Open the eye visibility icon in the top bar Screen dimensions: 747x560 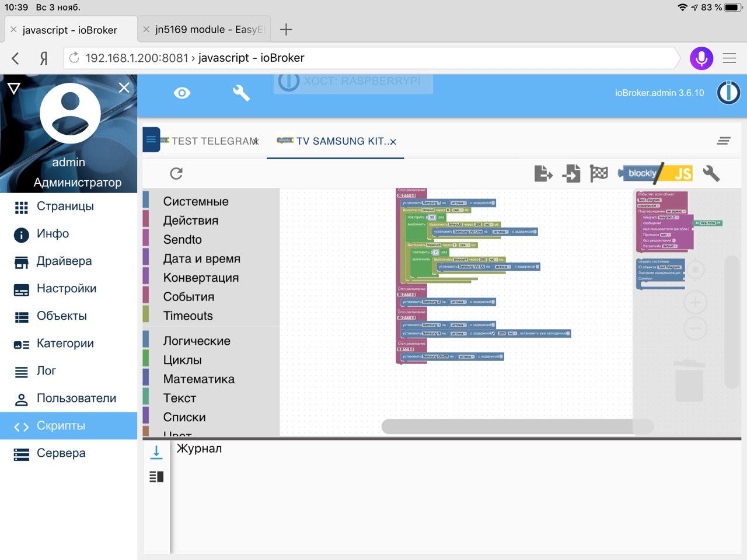182,93
